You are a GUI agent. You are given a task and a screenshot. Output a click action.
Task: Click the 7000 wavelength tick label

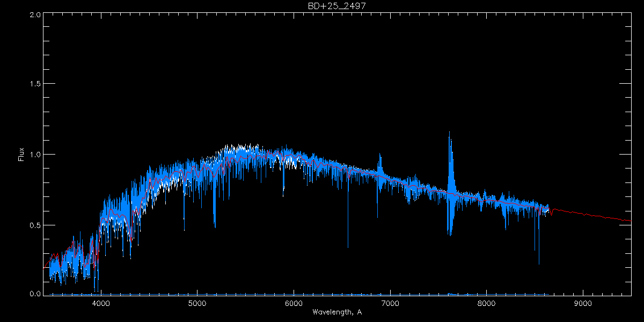click(390, 303)
